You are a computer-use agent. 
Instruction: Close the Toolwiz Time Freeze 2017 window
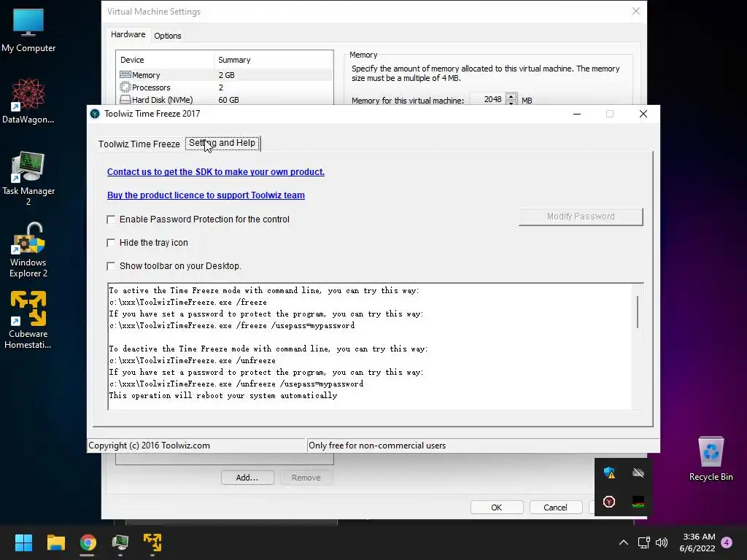[643, 114]
